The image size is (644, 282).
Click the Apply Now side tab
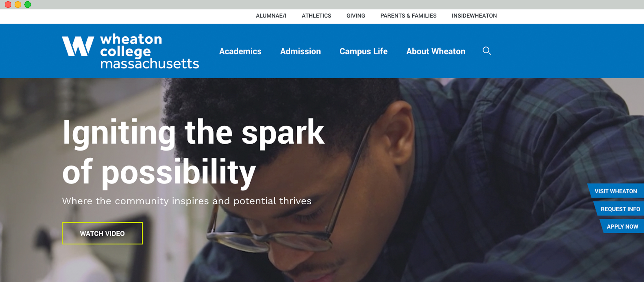click(x=622, y=226)
